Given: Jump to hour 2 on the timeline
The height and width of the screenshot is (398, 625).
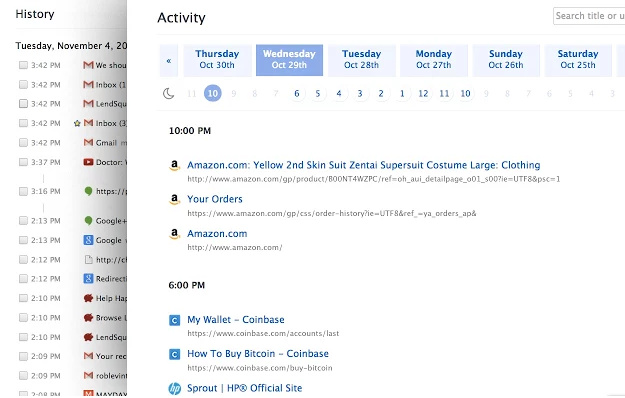Looking at the screenshot, I should click(x=381, y=94).
